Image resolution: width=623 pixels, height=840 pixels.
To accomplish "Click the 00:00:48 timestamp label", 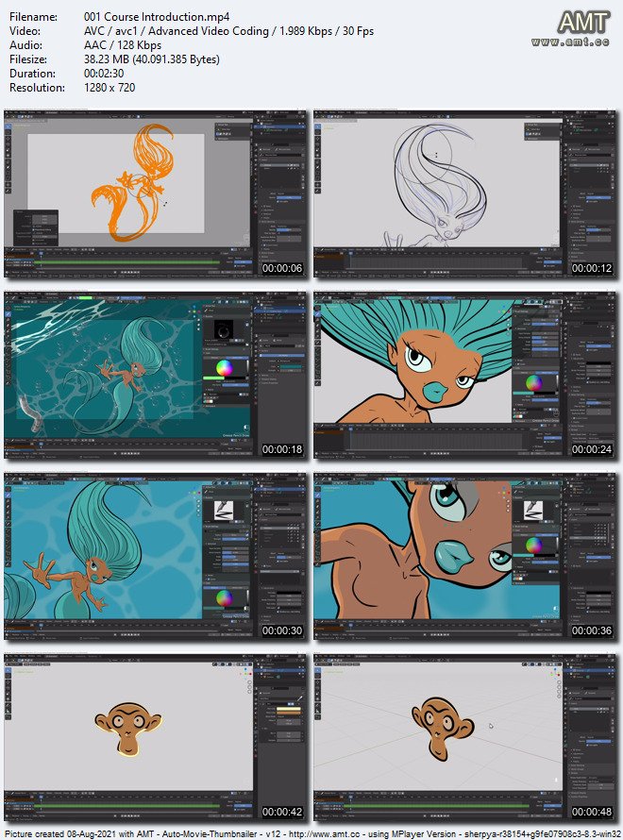I will pos(592,812).
